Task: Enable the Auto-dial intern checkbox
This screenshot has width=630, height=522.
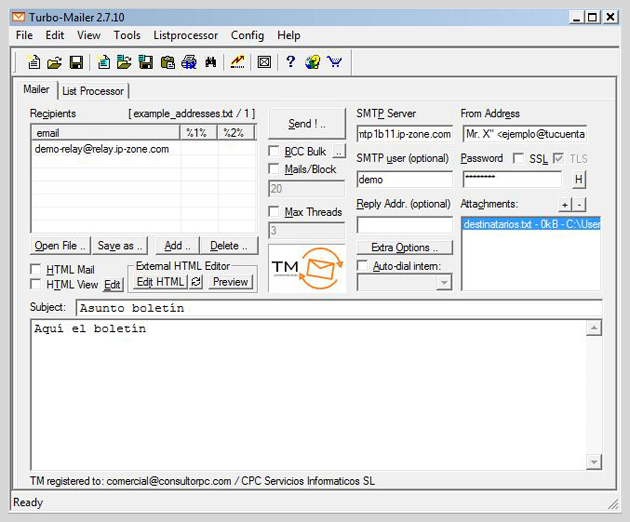Action: (x=362, y=266)
